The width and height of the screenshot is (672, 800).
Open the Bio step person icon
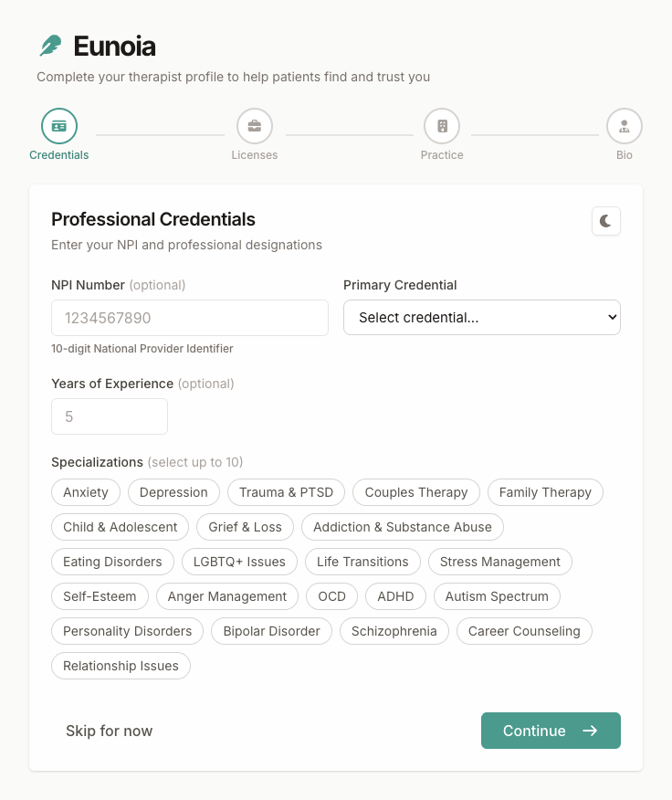point(624,126)
